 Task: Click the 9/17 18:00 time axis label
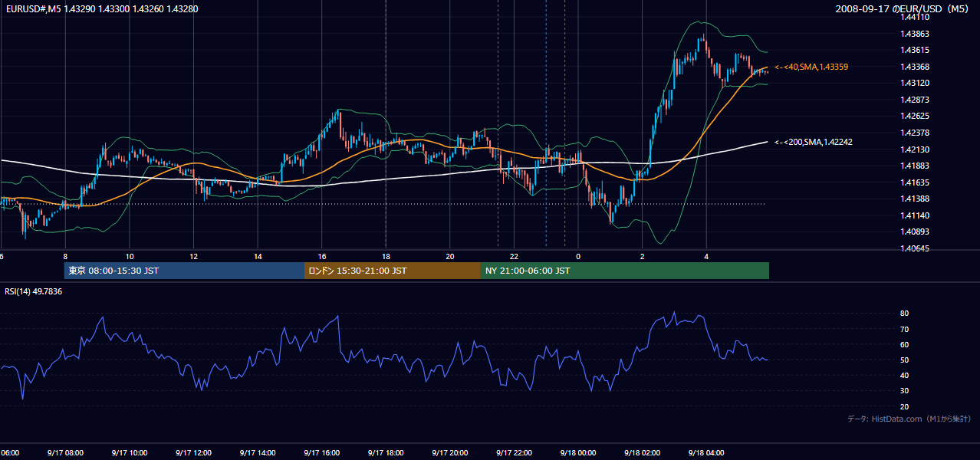click(386, 452)
